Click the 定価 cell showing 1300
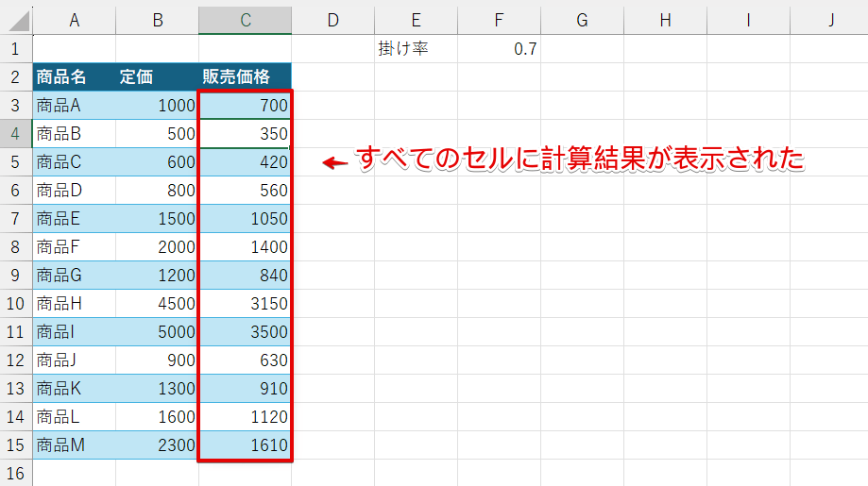868x486 pixels. [x=157, y=388]
